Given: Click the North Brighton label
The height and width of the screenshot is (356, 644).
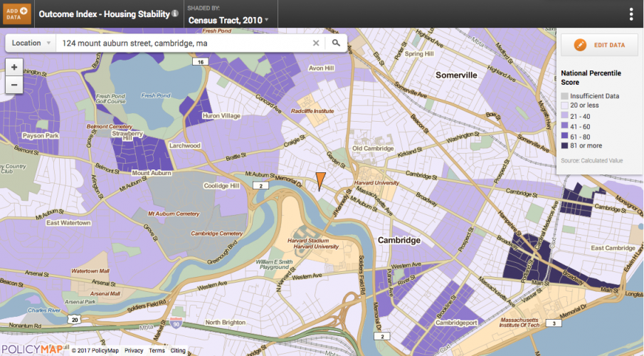Looking at the screenshot, I should (226, 323).
